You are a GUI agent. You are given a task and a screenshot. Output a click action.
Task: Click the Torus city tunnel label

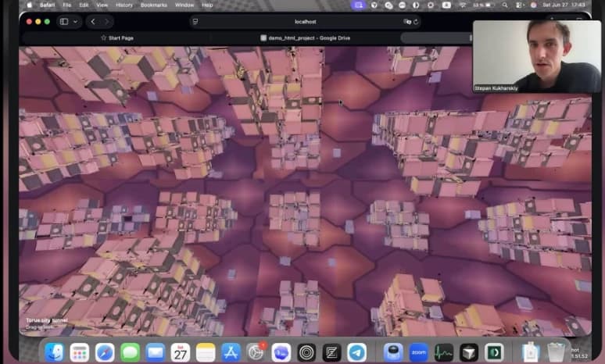[47, 320]
